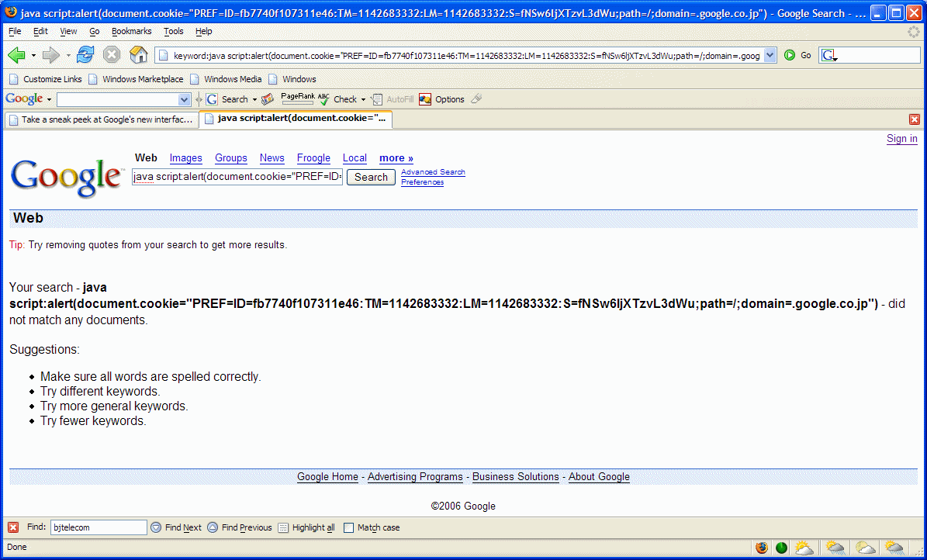Click the Google toolbar news icon
The width and height of the screenshot is (927, 560).
[268, 99]
